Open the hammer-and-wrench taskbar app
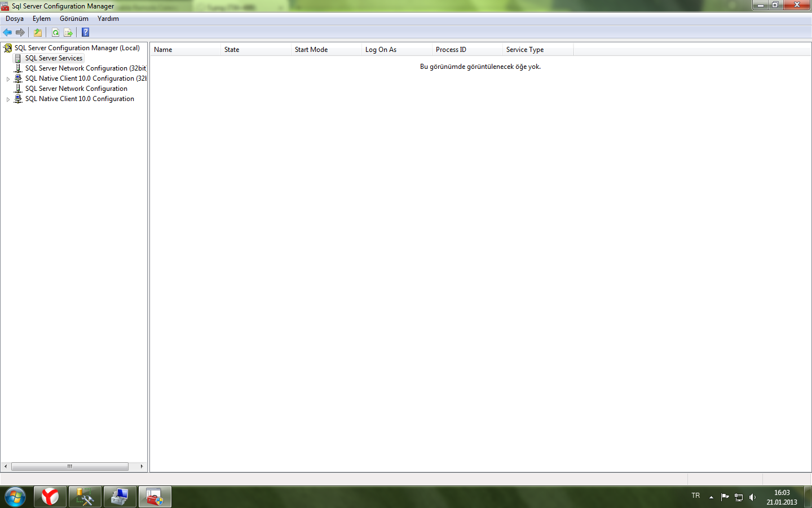The width and height of the screenshot is (812, 508). pyautogui.click(x=85, y=497)
